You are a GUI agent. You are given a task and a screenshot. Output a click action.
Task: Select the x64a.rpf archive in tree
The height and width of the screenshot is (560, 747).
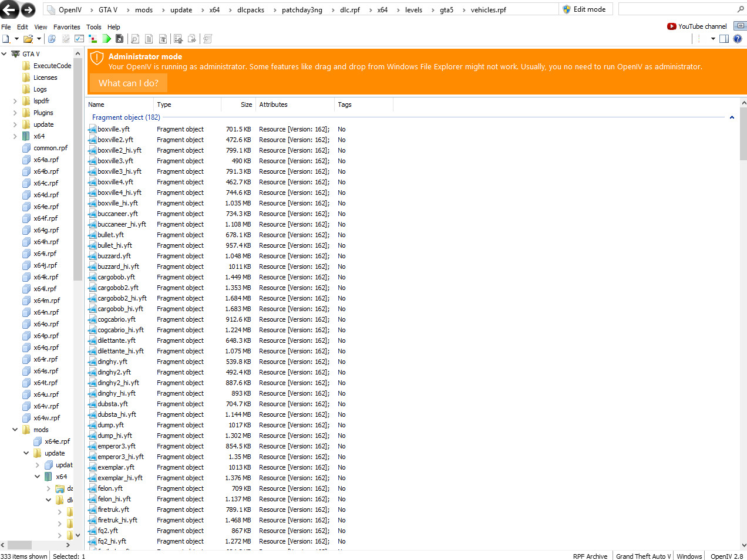tap(46, 160)
